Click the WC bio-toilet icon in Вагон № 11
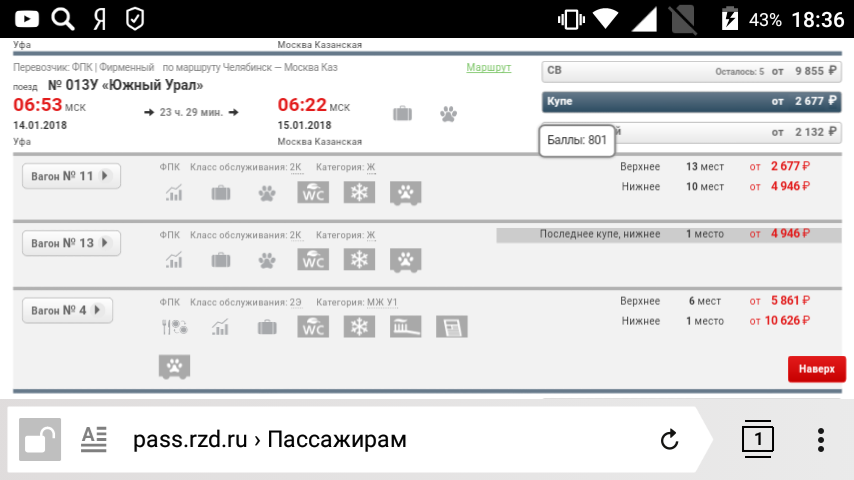 coord(314,193)
